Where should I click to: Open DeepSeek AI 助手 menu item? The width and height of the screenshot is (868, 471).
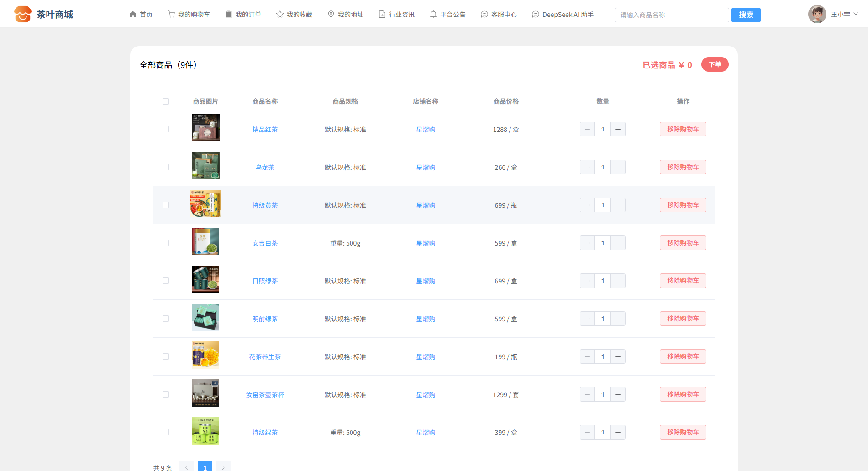[x=563, y=15]
